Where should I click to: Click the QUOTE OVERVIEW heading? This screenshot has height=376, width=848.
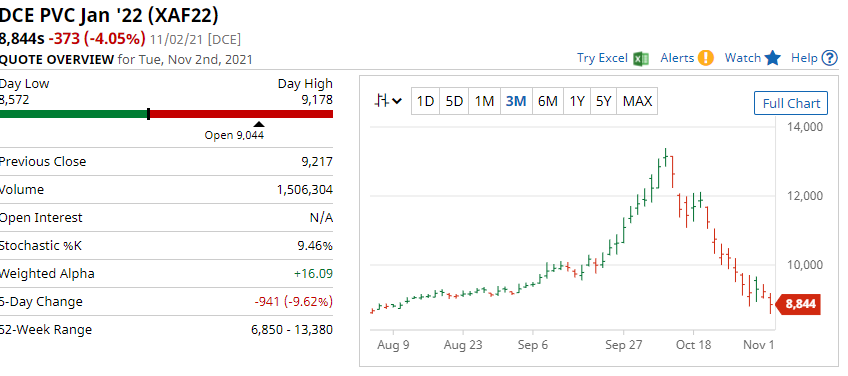click(x=57, y=60)
